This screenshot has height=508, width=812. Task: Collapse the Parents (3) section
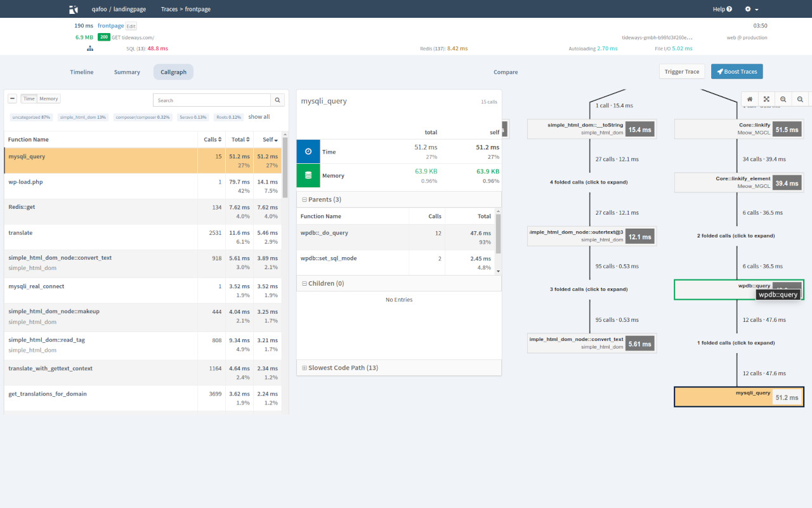coord(304,199)
